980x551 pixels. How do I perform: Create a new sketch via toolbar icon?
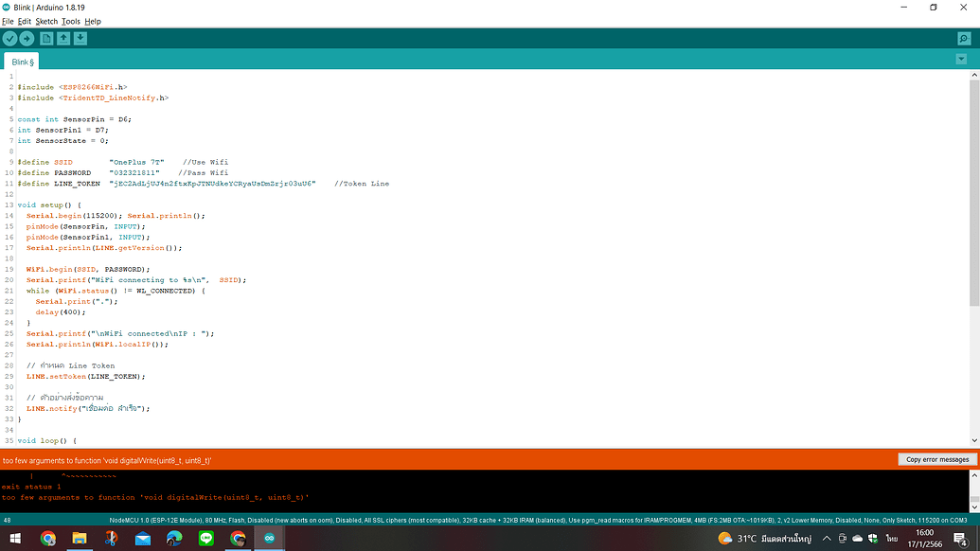click(x=46, y=39)
